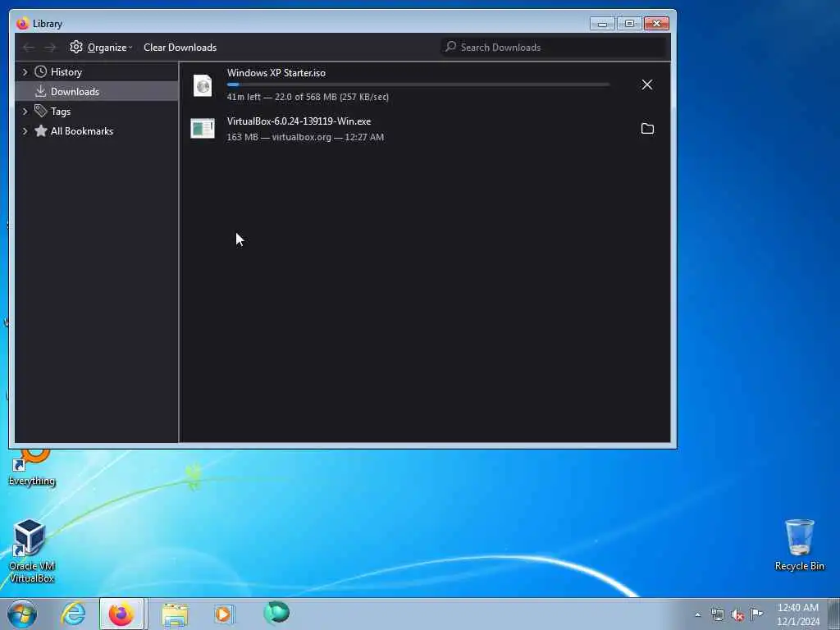Click the Firefox taskbar button
The height and width of the screenshot is (630, 840).
coord(121,614)
